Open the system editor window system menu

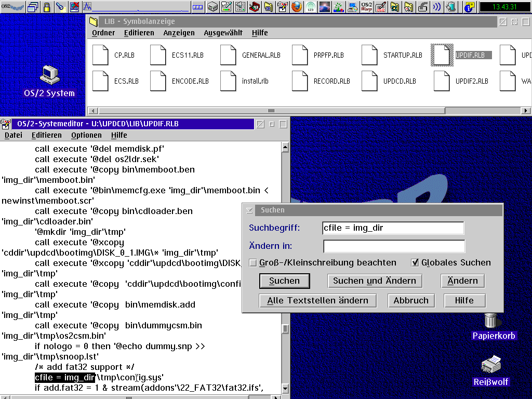(x=5, y=124)
